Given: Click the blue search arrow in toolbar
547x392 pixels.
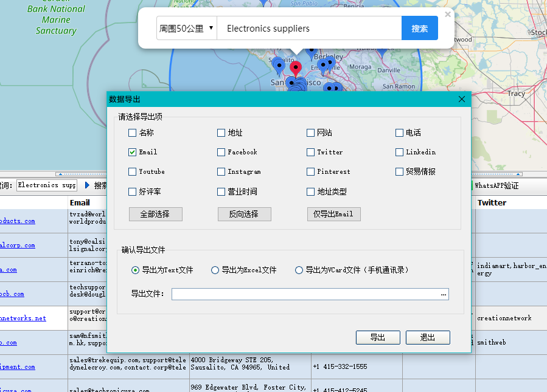Looking at the screenshot, I should point(87,185).
